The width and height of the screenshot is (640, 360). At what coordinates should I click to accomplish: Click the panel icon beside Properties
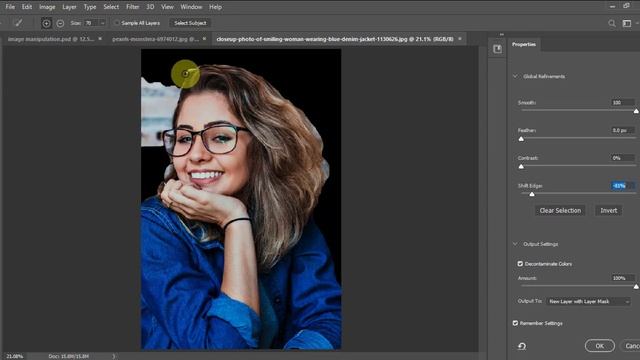click(497, 49)
